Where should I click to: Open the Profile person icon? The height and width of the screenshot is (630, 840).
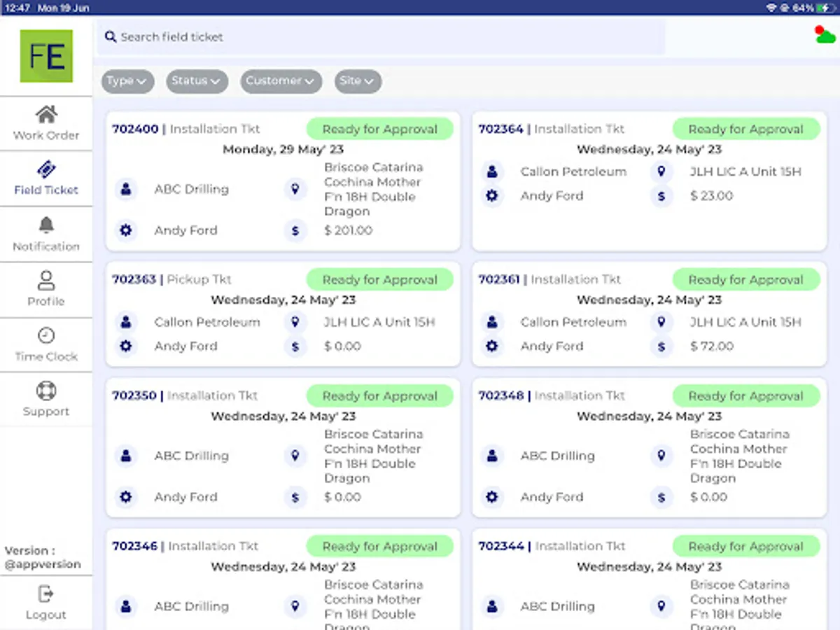point(46,280)
